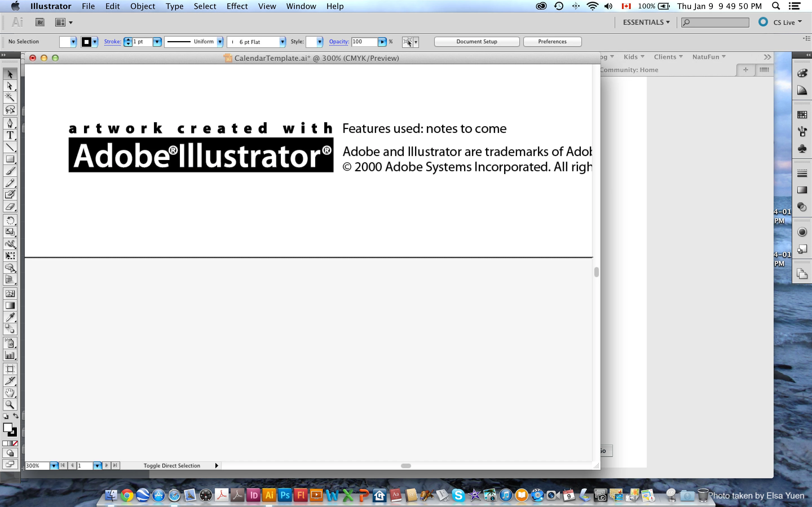Open the ESSENTIALS workspace switcher
The image size is (812, 507).
coord(646,23)
